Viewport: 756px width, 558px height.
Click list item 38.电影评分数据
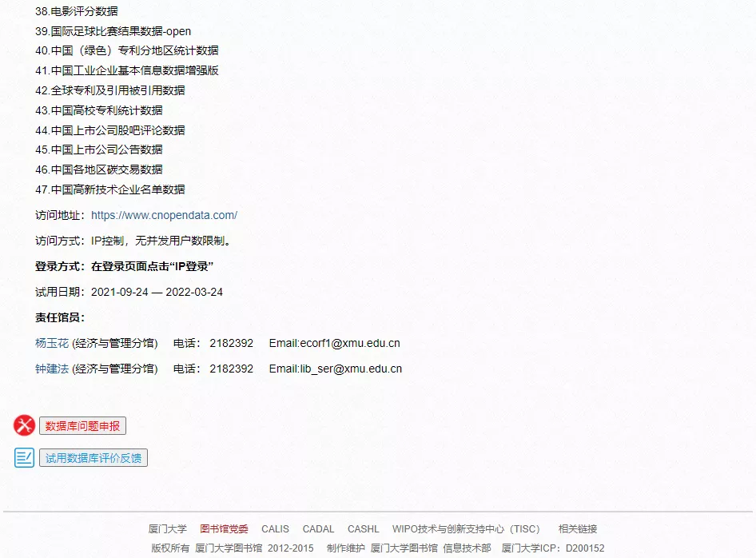point(77,11)
